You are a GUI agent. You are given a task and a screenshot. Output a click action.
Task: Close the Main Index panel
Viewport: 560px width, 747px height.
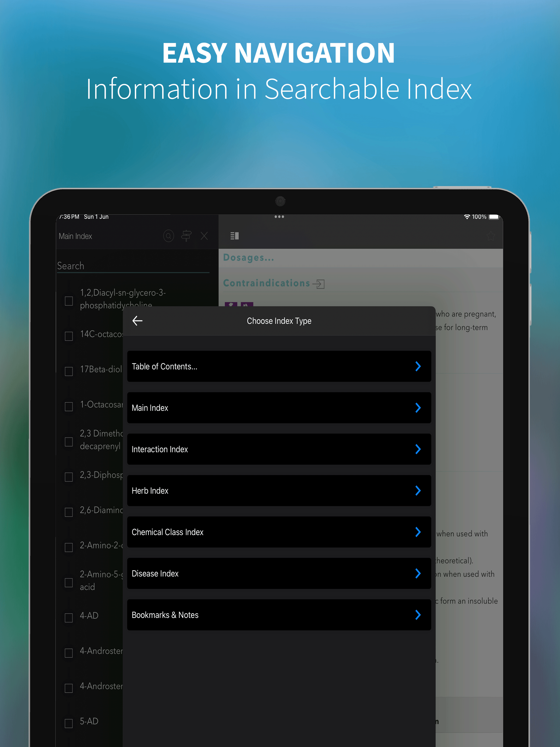(x=204, y=236)
